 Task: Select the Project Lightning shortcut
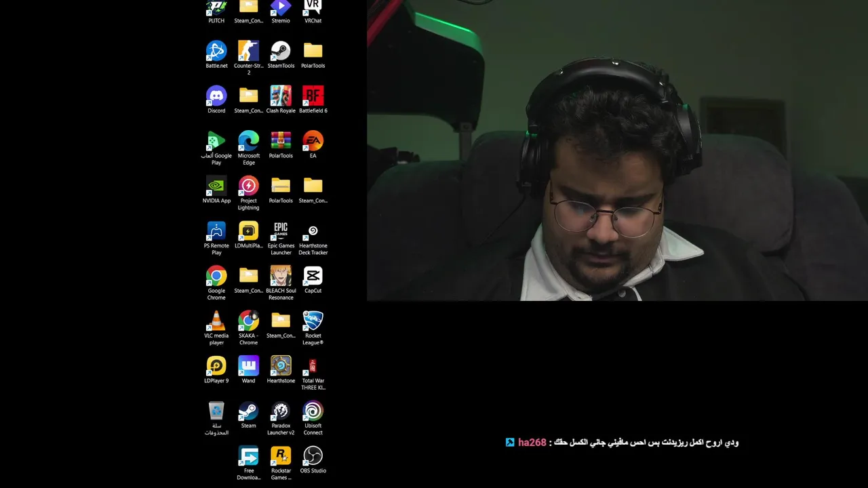tap(248, 193)
